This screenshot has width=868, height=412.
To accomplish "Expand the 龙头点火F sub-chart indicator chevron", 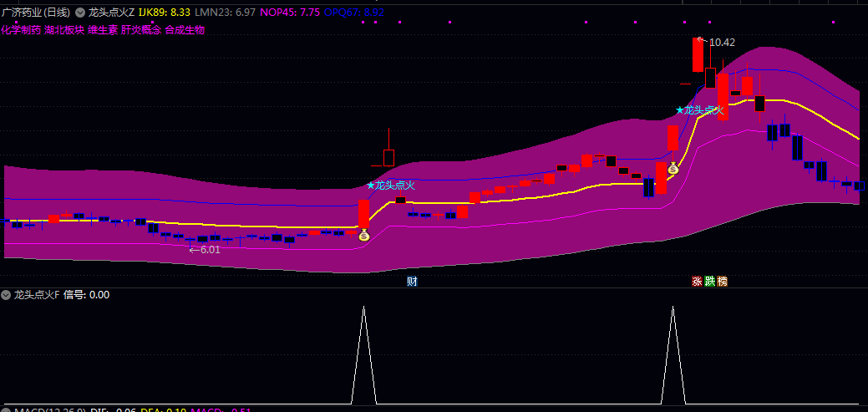I will pyautogui.click(x=6, y=295).
